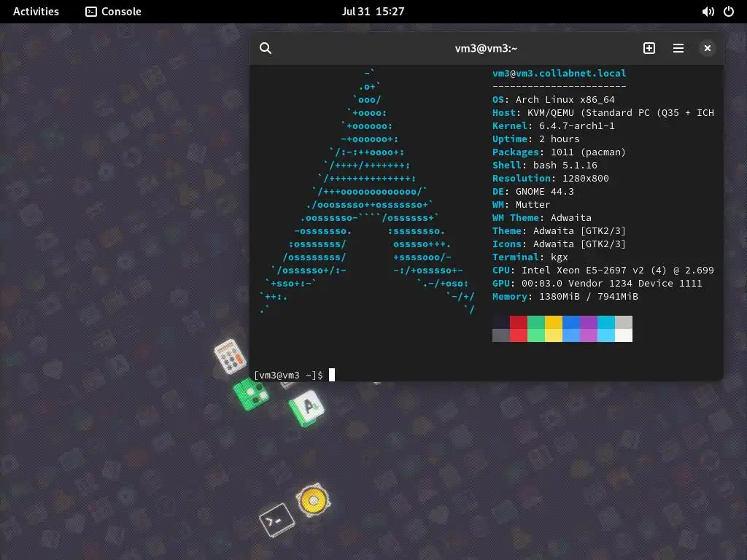Image resolution: width=747 pixels, height=560 pixels.
Task: Click the WM: Mutter line
Action: 521,204
